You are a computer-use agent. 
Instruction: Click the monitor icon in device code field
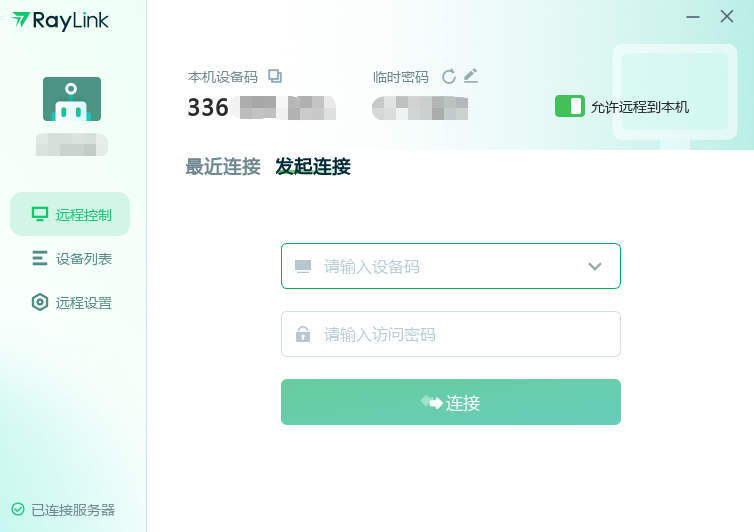(303, 267)
